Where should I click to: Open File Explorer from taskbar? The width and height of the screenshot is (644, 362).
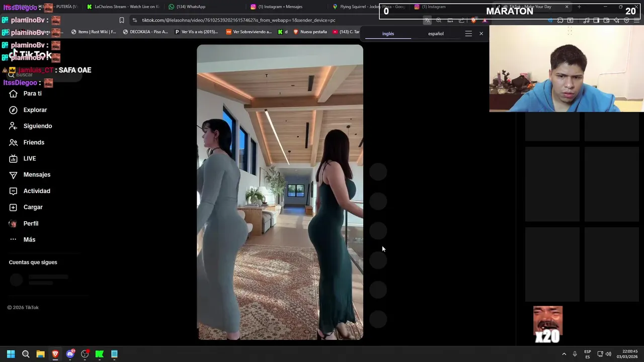click(40, 354)
